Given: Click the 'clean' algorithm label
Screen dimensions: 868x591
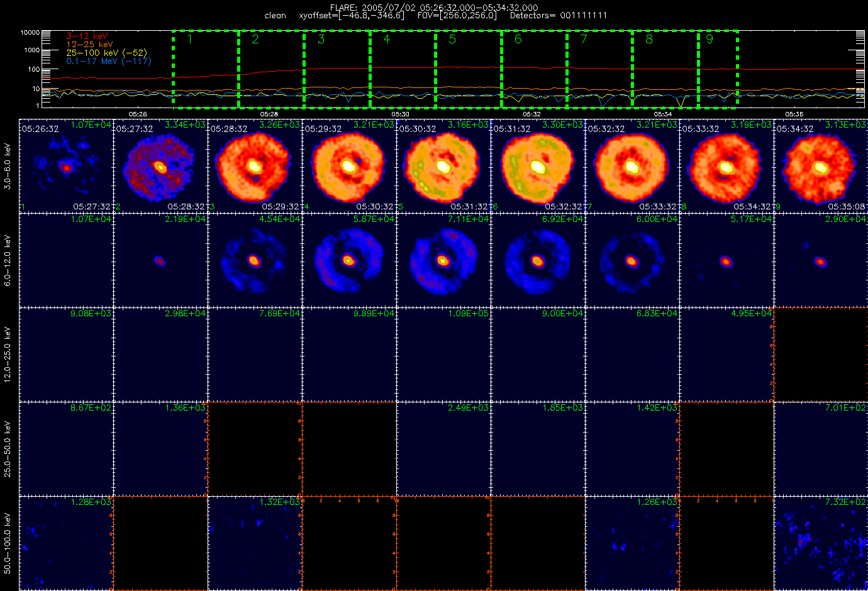Looking at the screenshot, I should [x=275, y=15].
